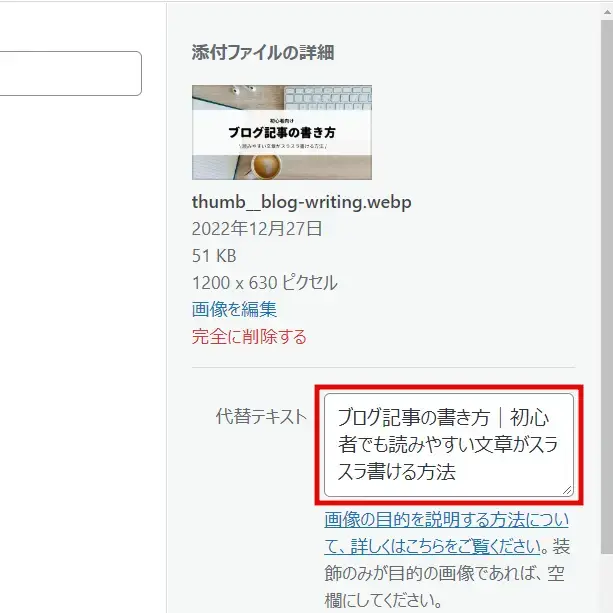
Task: Click the 添付ファイルの詳細 heading
Action: (263, 52)
